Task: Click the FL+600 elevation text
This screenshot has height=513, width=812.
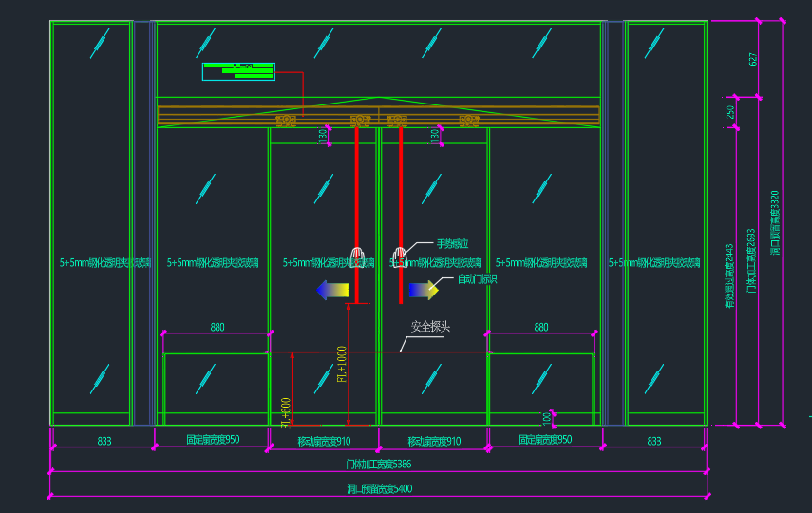Action: (286, 411)
